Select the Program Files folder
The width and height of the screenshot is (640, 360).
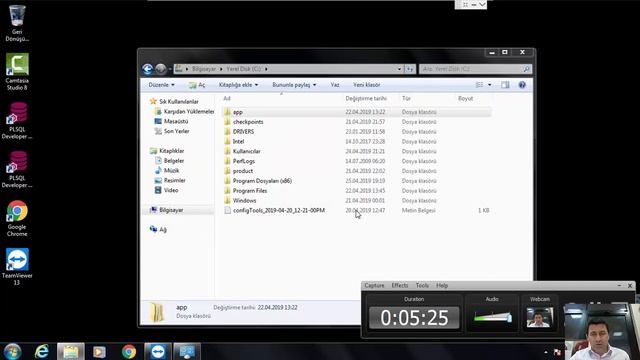pos(250,191)
